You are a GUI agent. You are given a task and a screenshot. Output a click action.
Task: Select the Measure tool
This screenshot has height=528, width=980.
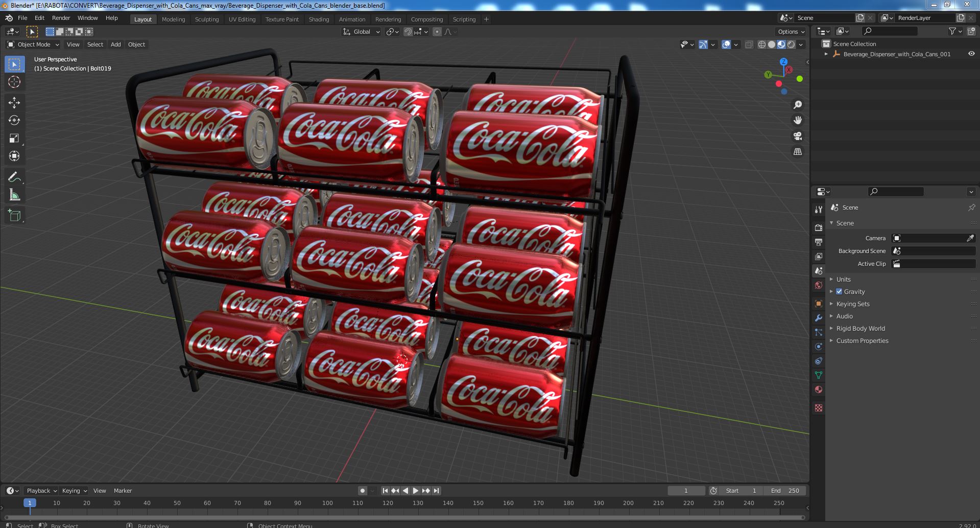(x=14, y=195)
